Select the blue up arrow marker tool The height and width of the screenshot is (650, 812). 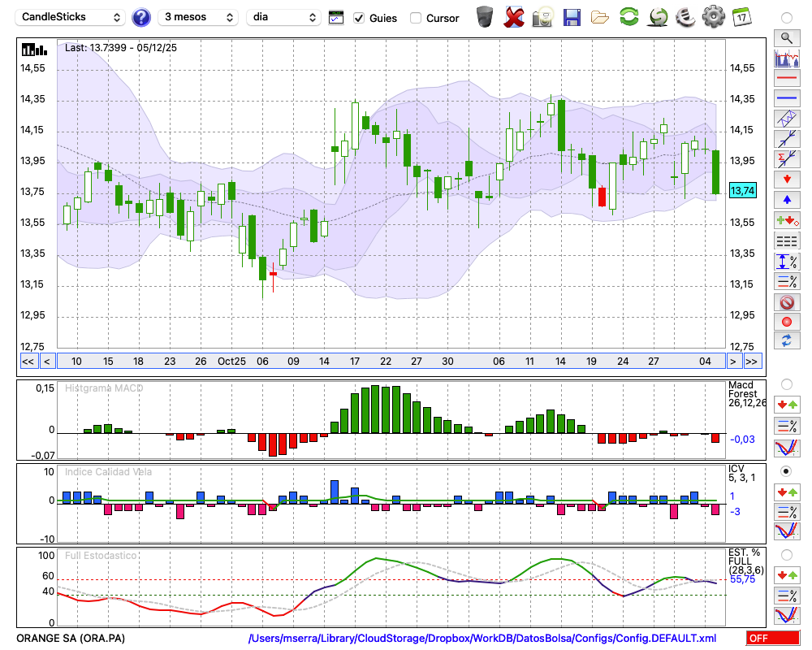pos(786,199)
